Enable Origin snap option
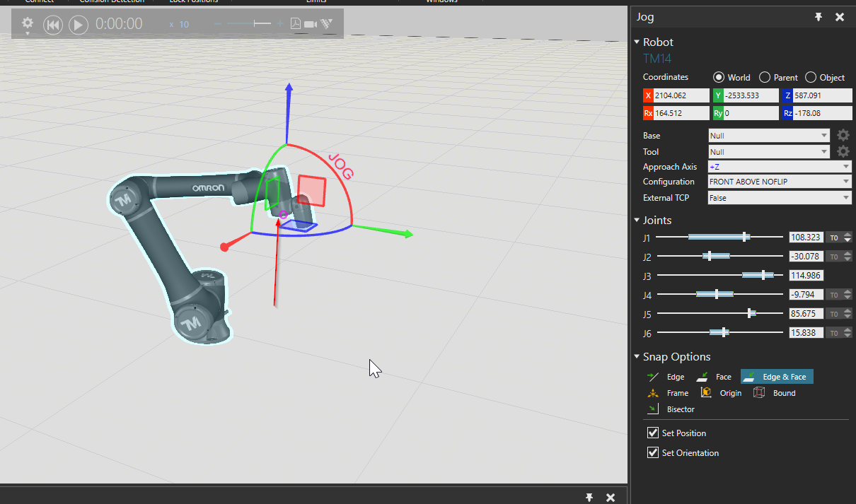This screenshot has width=856, height=504. click(x=721, y=393)
